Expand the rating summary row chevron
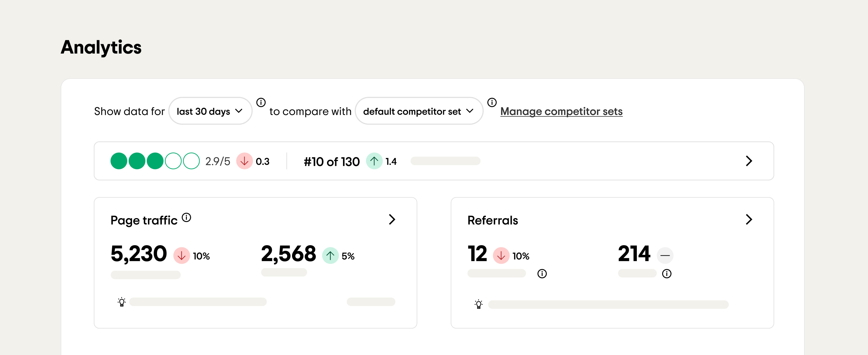The image size is (868, 355). pyautogui.click(x=749, y=161)
